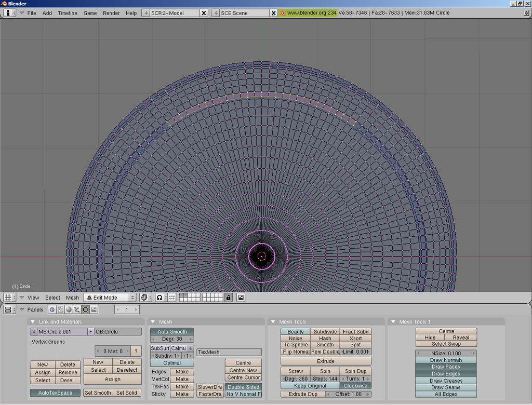The height and width of the screenshot is (405, 532).
Task: Open the Edit Mode dropdown
Action: point(110,298)
